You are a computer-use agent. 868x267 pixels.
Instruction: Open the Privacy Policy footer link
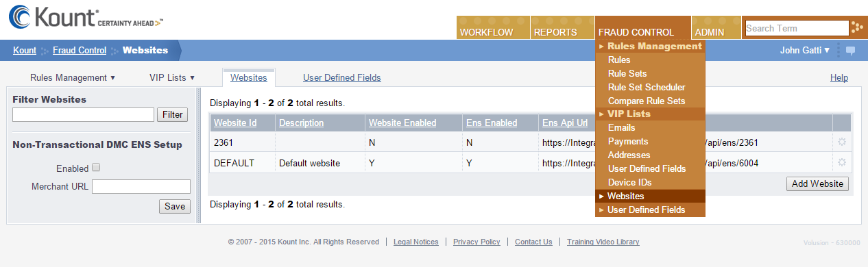[x=477, y=242]
